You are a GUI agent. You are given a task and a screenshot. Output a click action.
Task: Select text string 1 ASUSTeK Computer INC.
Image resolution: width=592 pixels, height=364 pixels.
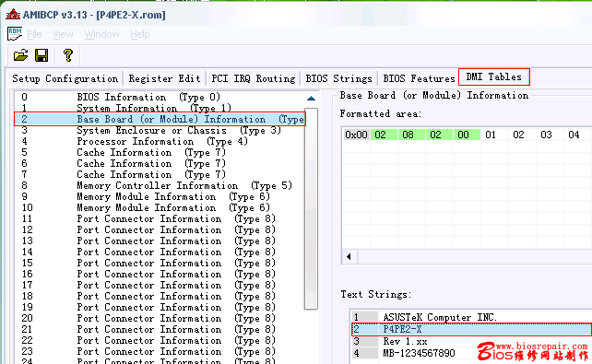pyautogui.click(x=471, y=317)
